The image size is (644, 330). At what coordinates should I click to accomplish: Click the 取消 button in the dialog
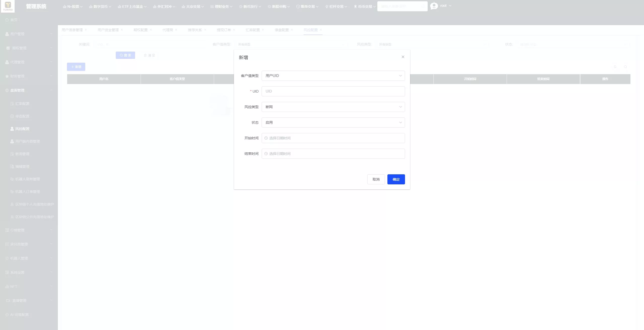coord(376,179)
